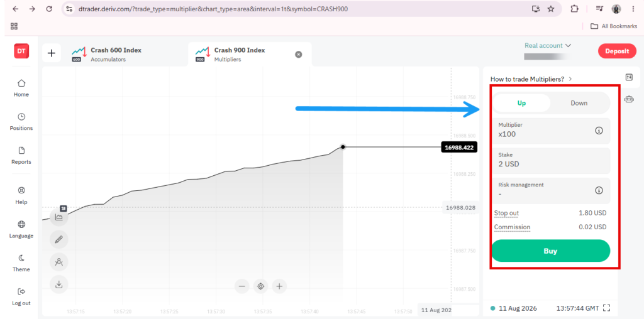Open the apps grid in bookmarks bar
Viewport: 644px width, 319px height.
click(14, 26)
